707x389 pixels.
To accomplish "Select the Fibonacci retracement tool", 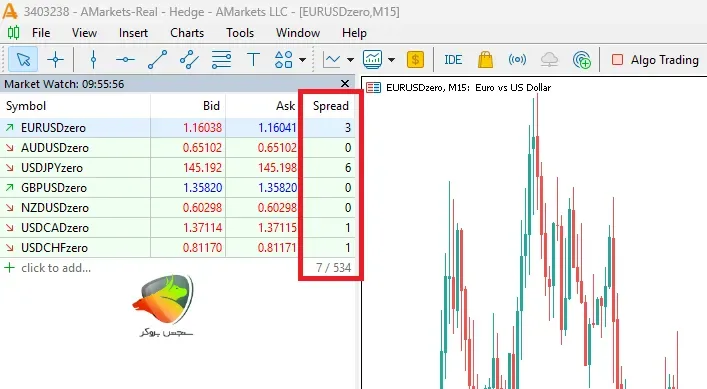I will point(221,59).
